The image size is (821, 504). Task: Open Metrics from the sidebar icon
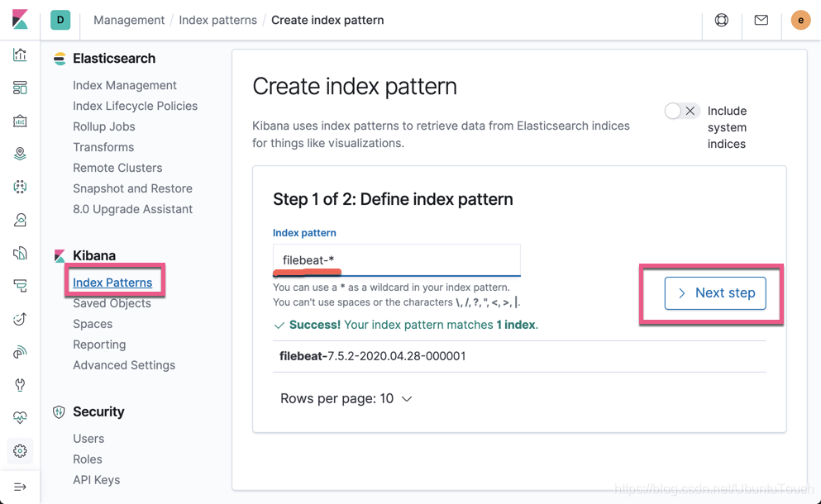(x=20, y=220)
